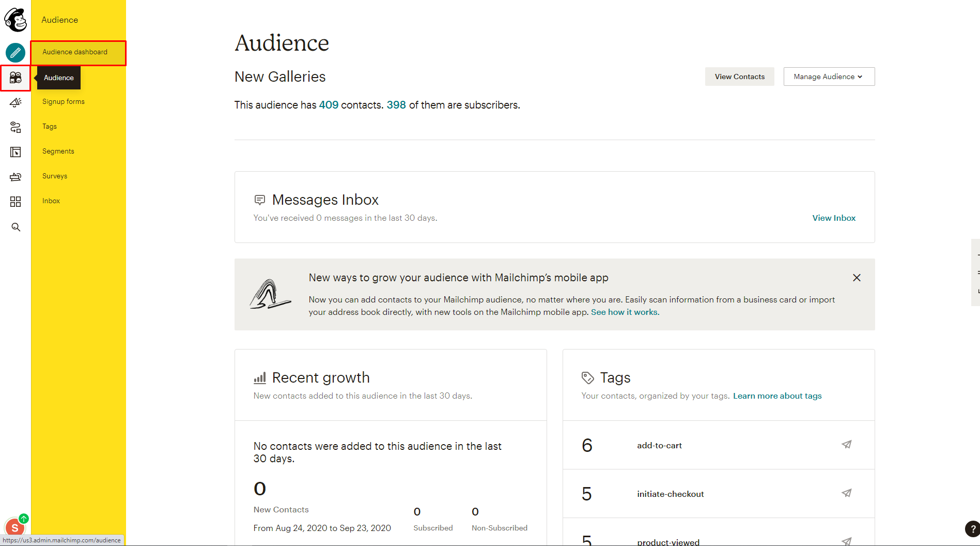This screenshot has width=980, height=546.
Task: Open the Integrations grid icon
Action: coord(15,202)
